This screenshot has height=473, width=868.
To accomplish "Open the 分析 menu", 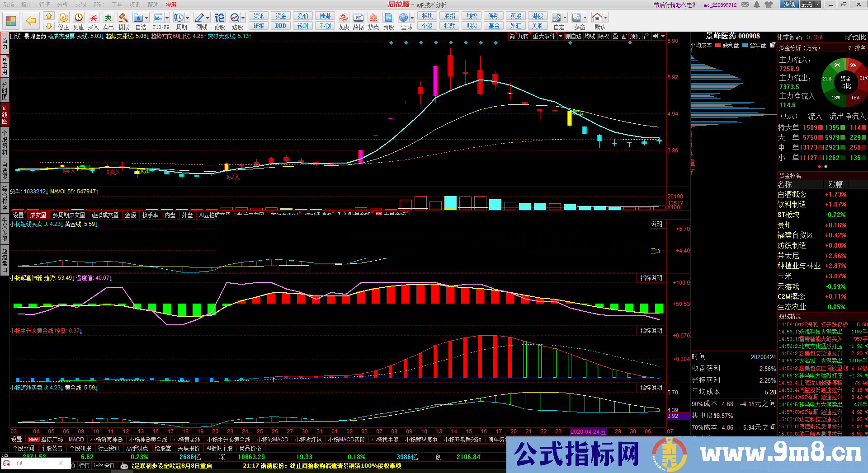I will click(x=62, y=5).
